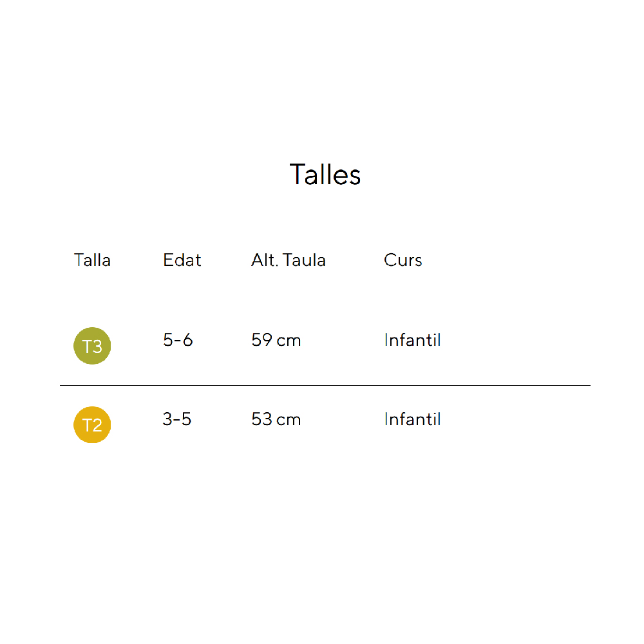The image size is (644, 644).
Task: Click the 3-5 age range
Action: 177,419
